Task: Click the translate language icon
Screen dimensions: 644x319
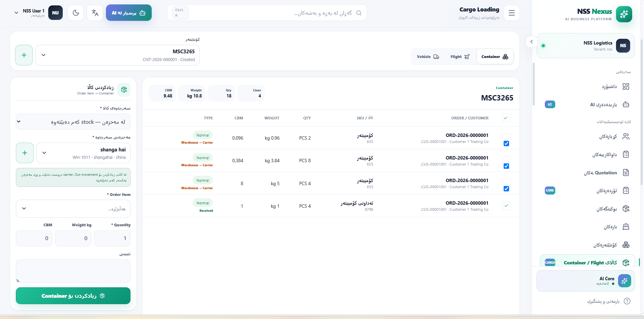Action: point(95,13)
